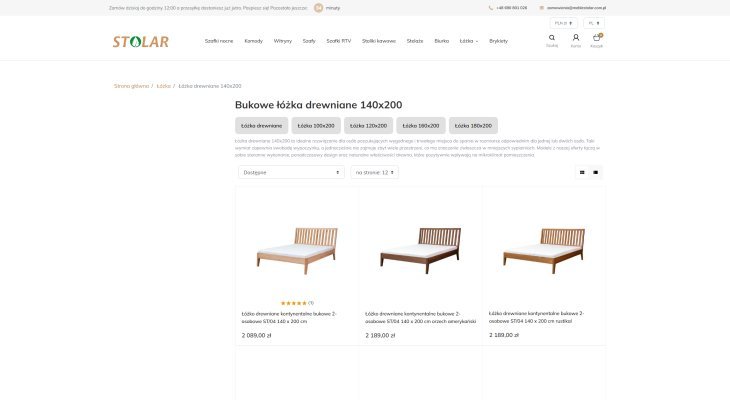730x400 pixels.
Task: Select the Łóżka 160x200 filter button
Action: (x=422, y=126)
